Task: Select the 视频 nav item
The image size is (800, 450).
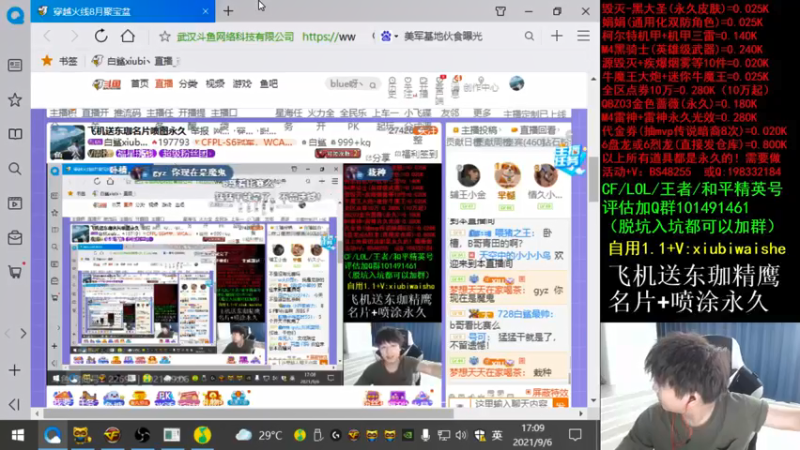Action: pos(215,84)
